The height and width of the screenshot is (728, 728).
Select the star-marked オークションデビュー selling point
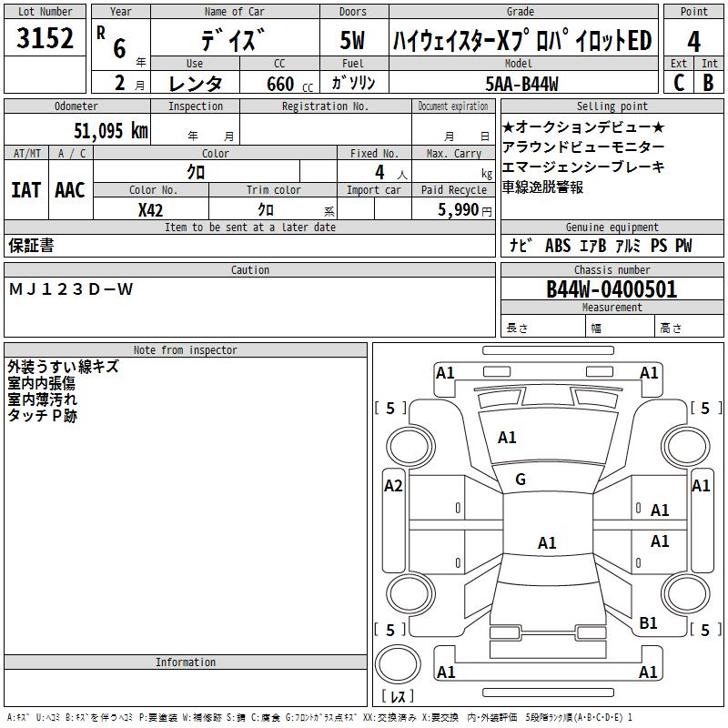coord(583,127)
